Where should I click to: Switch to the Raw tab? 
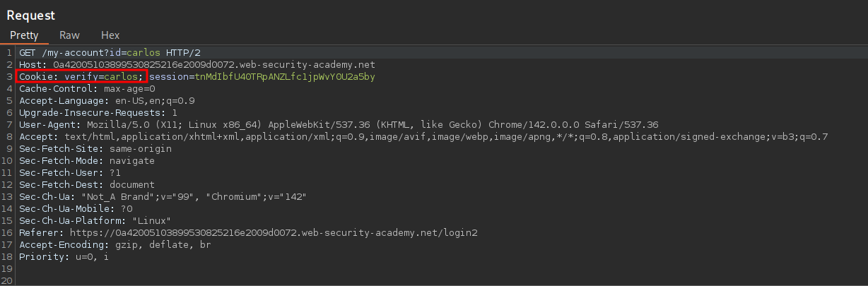pyautogui.click(x=69, y=35)
